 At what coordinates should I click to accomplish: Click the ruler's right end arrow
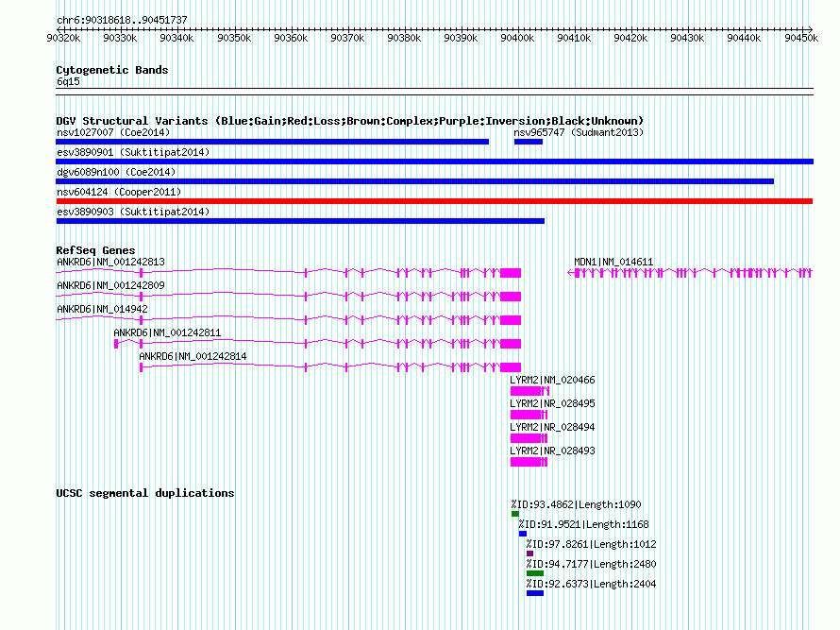click(x=811, y=29)
